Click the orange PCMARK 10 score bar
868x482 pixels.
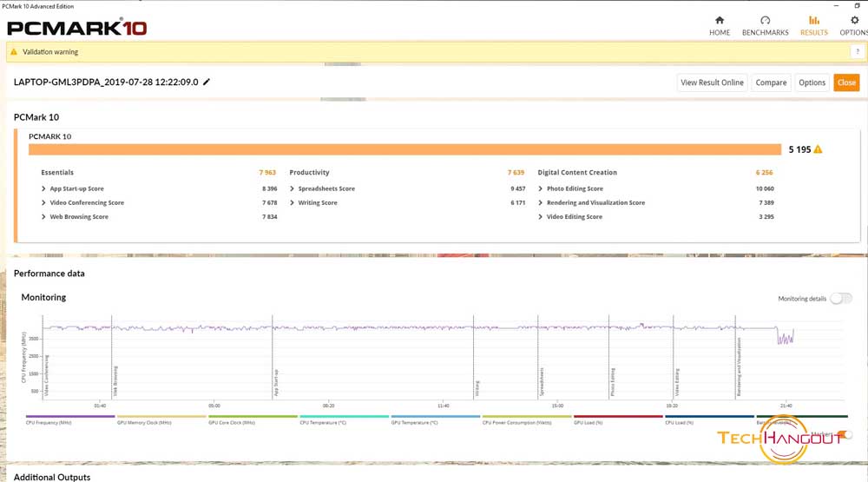pyautogui.click(x=404, y=149)
